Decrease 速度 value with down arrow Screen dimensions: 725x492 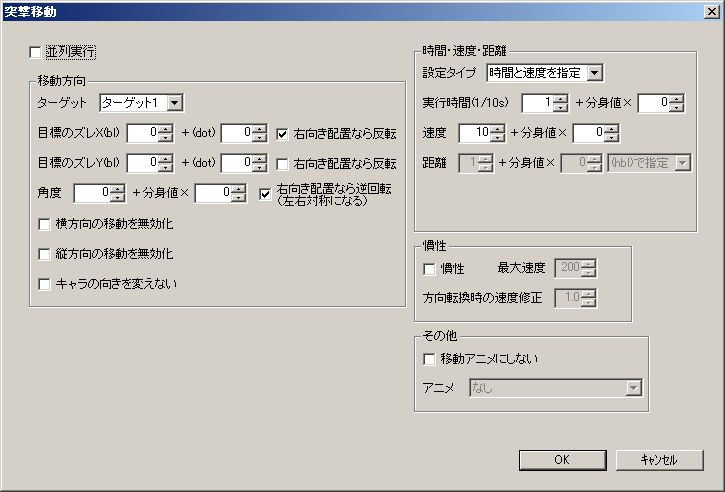pyautogui.click(x=497, y=137)
